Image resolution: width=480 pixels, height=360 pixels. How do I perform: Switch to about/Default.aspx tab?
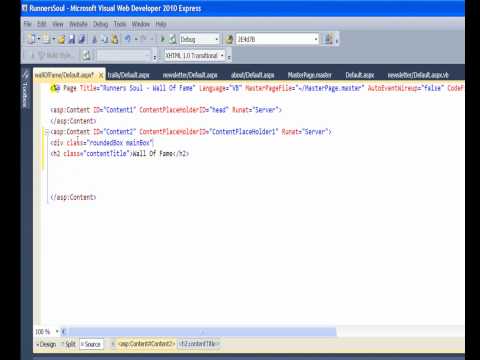(252, 75)
